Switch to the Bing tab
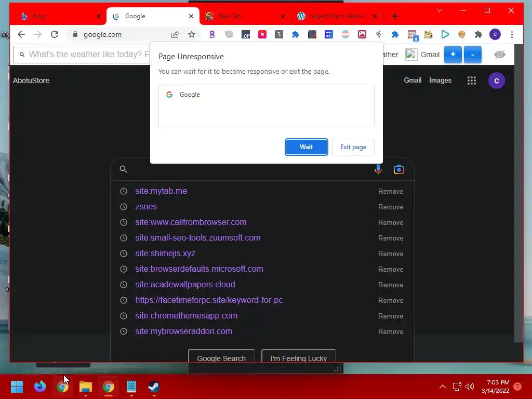532x399 pixels. pyautogui.click(x=58, y=16)
